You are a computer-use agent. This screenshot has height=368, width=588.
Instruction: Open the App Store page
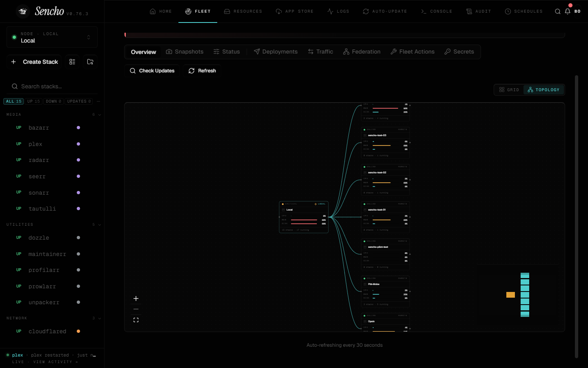[x=295, y=11]
